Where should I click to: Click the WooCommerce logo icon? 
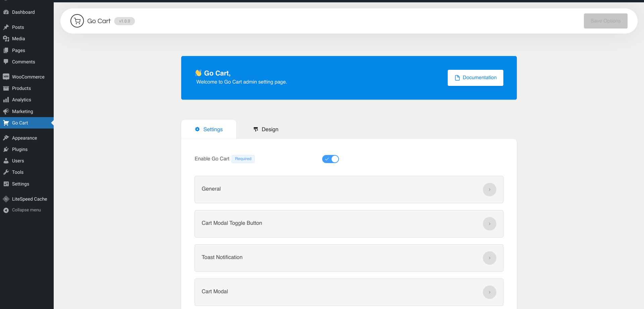click(6, 77)
